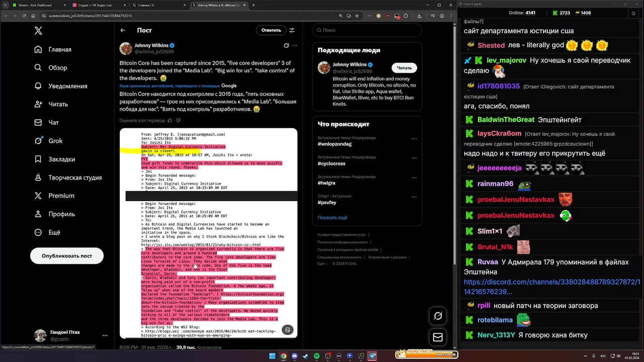Open Условия предоставления услуг footer link
Viewport: 644px width, 362px height.
tap(342, 235)
